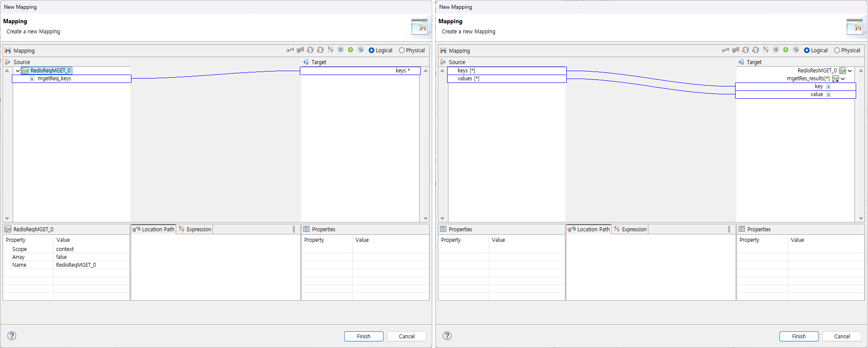Click the Mapping panel icon in right dialog
This screenshot has height=348, width=868.
click(x=443, y=50)
